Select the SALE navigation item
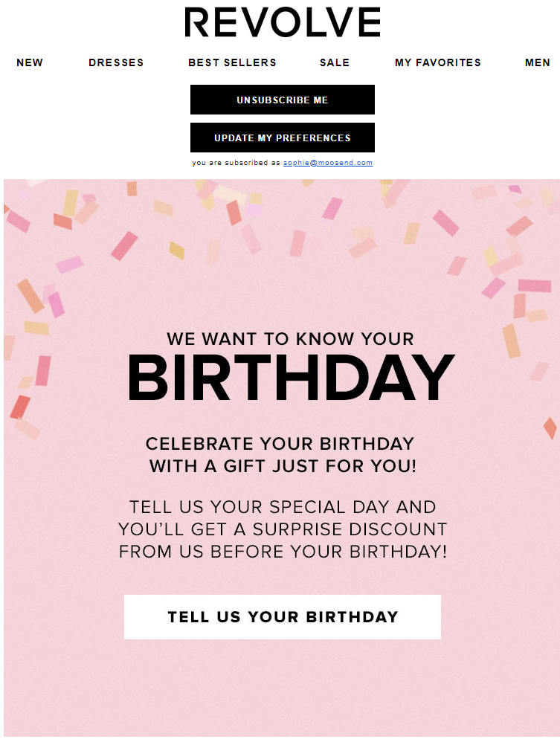560x739 pixels. (x=335, y=62)
